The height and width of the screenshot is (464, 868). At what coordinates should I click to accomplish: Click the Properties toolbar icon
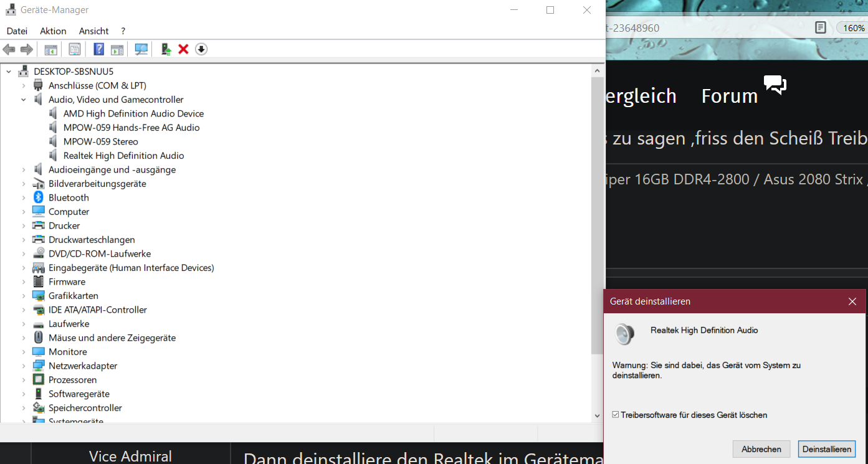(74, 49)
